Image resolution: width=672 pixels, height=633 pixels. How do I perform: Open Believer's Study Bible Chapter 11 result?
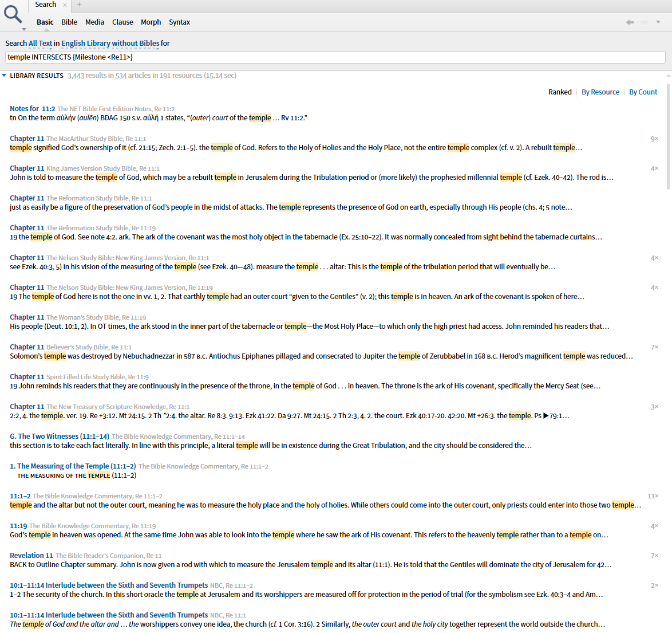click(x=27, y=347)
